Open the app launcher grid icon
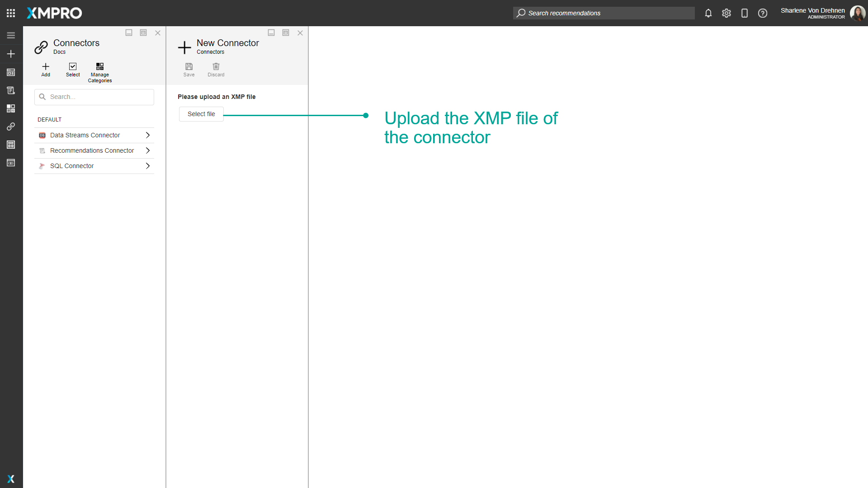Image resolution: width=868 pixels, height=488 pixels. (11, 13)
